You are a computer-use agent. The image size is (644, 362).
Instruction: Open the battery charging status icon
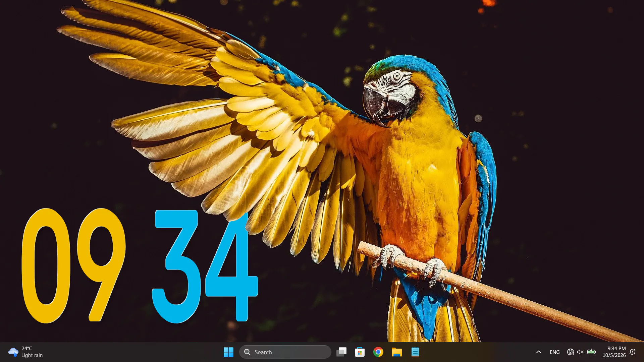point(591,352)
